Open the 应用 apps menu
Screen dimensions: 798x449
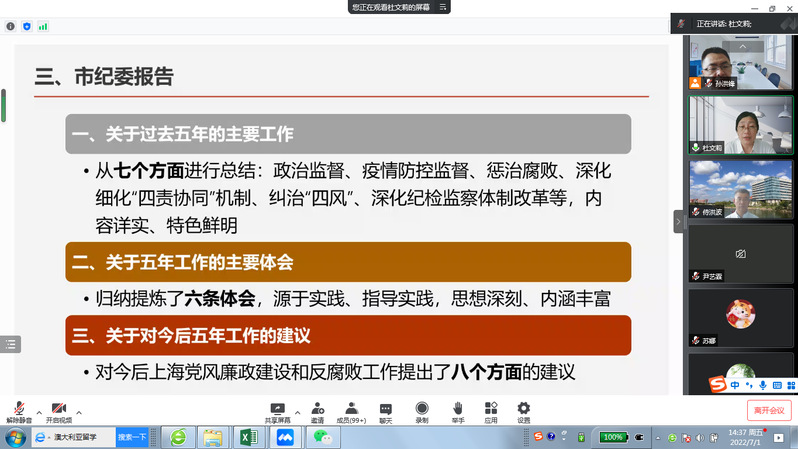click(491, 411)
